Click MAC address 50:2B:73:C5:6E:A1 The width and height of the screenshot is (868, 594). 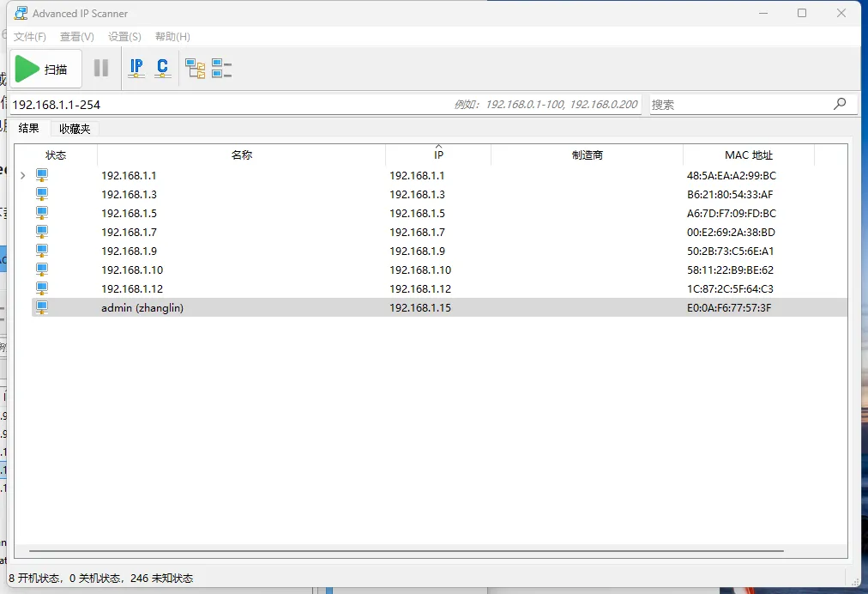point(730,251)
